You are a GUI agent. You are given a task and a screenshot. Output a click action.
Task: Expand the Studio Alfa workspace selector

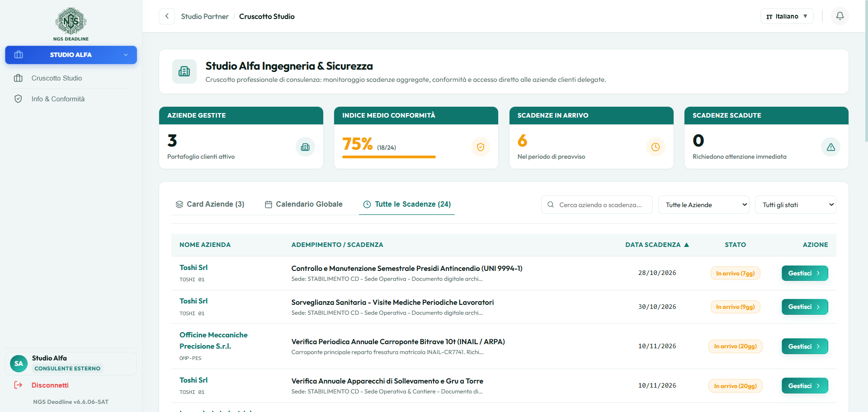[x=71, y=55]
